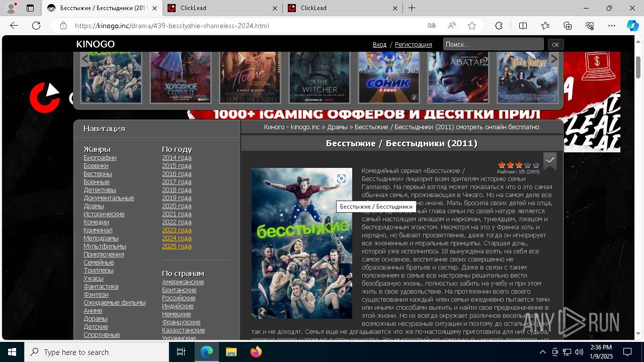Image resolution: width=644 pixels, height=362 pixels.
Task: Close the Бесстыжие tab
Action: point(154,8)
